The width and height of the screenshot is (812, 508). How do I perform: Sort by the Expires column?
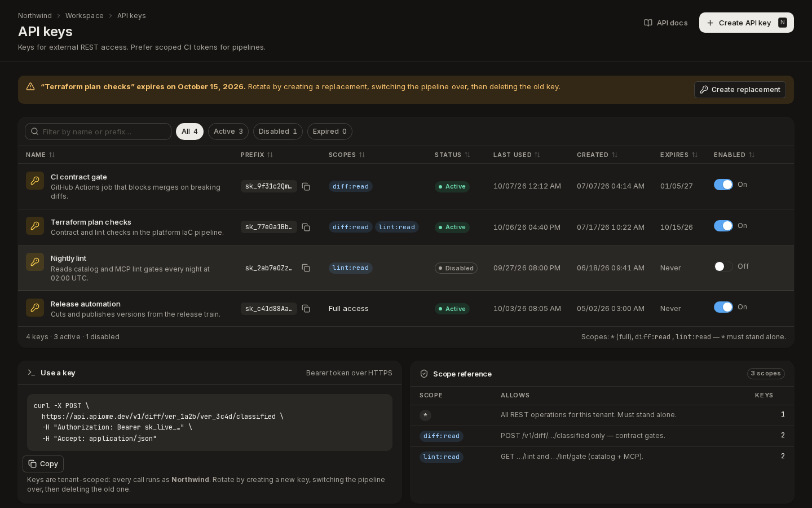pos(679,155)
